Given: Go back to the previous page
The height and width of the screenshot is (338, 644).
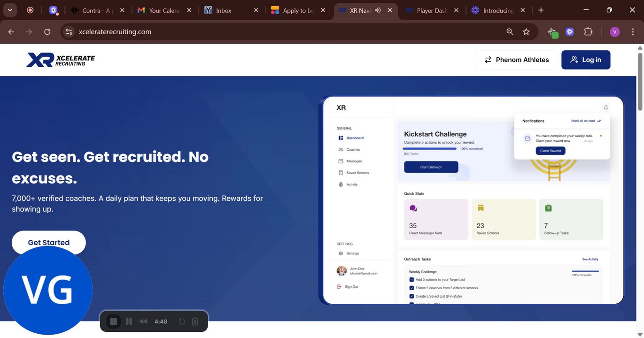Looking at the screenshot, I should pyautogui.click(x=11, y=31).
